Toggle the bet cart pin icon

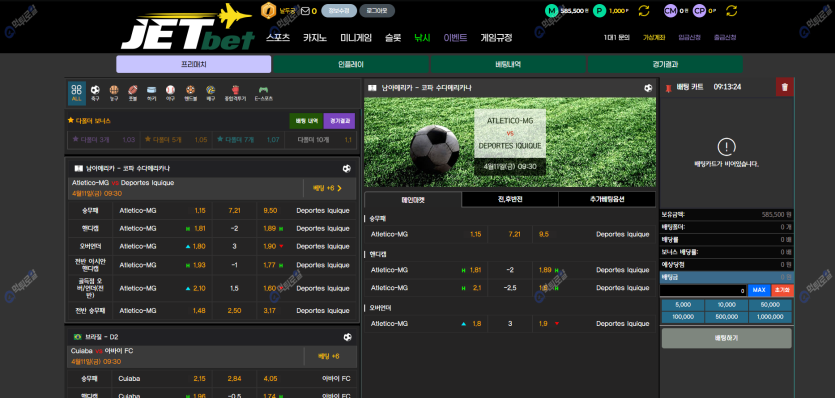point(668,88)
